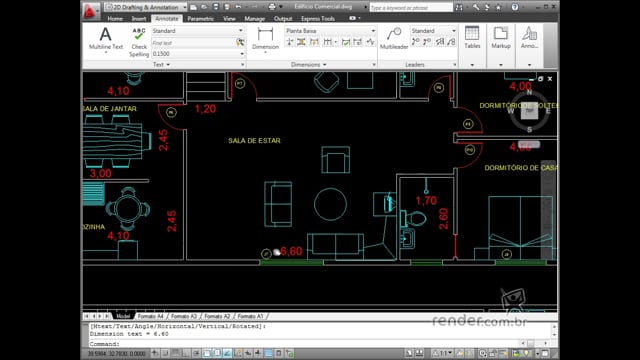The width and height of the screenshot is (640, 360).
Task: Click the Inspect dimension icon with green check
Action: pyautogui.click(x=346, y=42)
